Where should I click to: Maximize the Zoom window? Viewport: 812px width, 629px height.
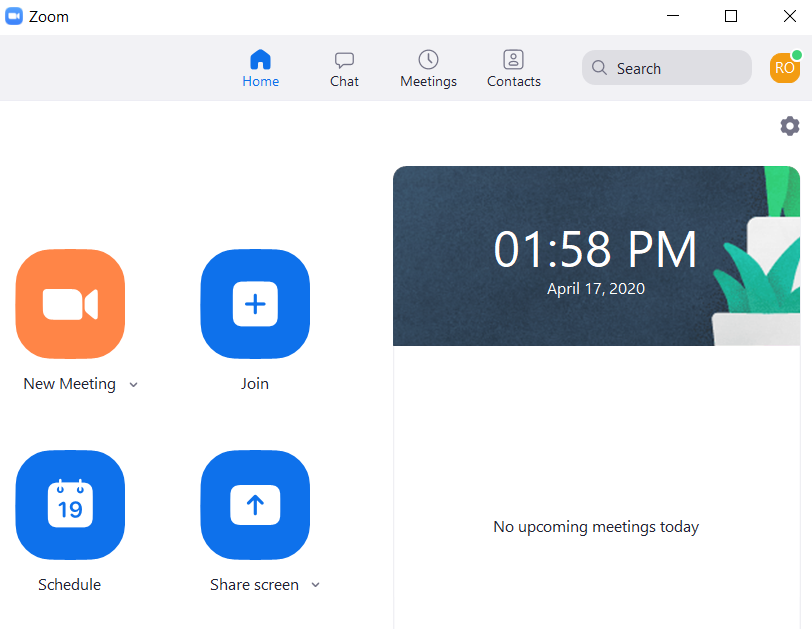[731, 16]
